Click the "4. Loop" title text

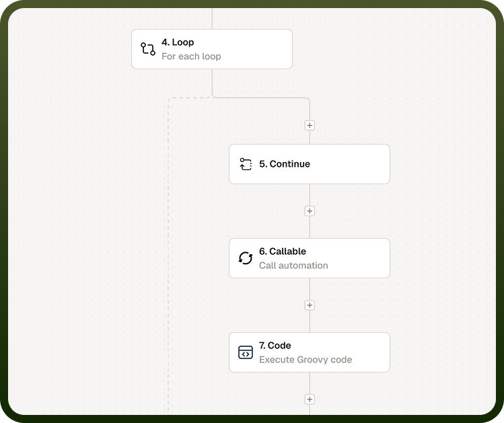point(178,42)
